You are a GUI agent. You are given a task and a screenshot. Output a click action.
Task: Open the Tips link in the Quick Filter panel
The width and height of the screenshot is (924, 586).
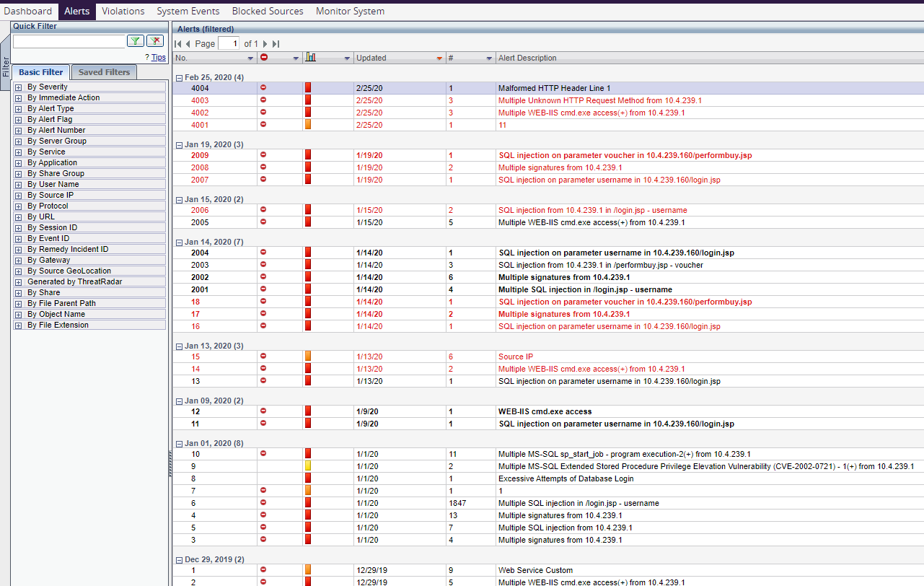pos(157,57)
